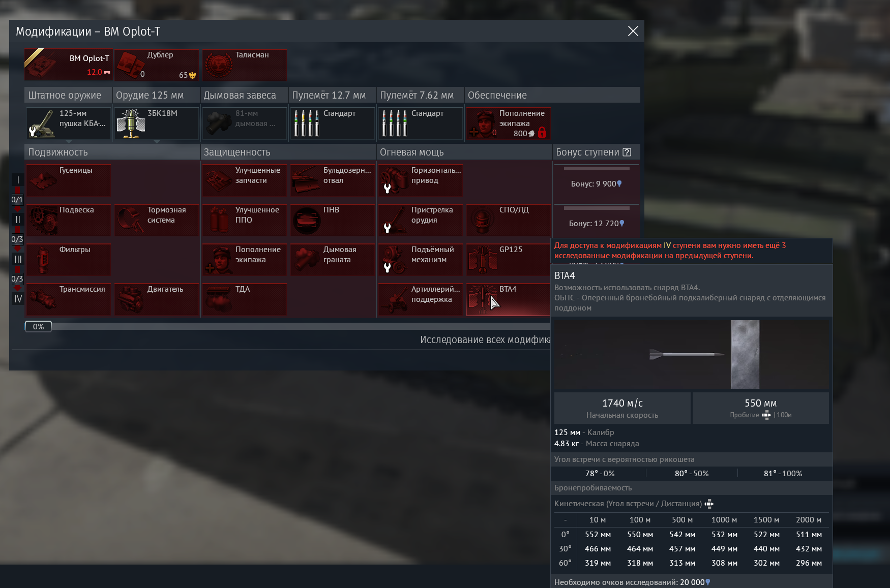Select the ТДА modification tile
The width and height of the screenshot is (890, 588).
tap(244, 299)
